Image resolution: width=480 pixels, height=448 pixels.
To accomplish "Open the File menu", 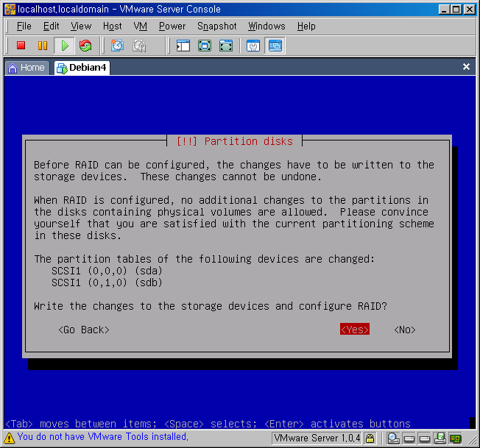I will click(x=24, y=26).
